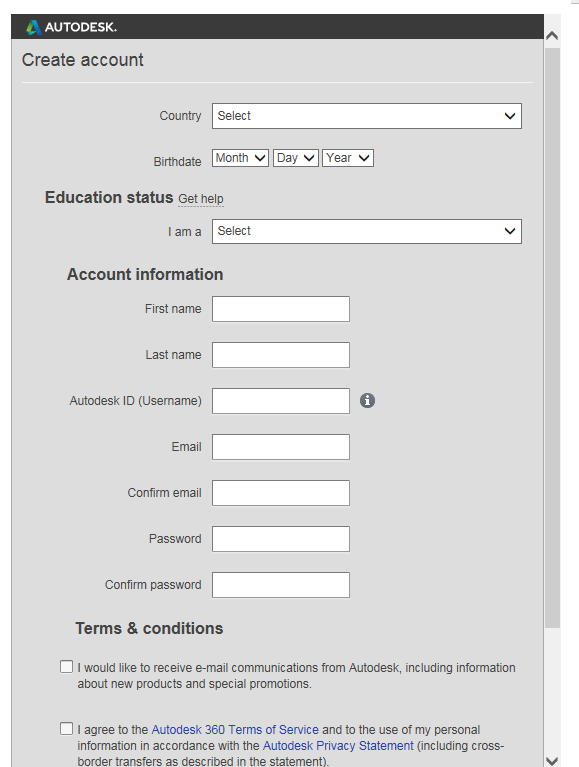The height and width of the screenshot is (767, 579).
Task: Click the Autodesk ID info icon
Action: coord(368,401)
